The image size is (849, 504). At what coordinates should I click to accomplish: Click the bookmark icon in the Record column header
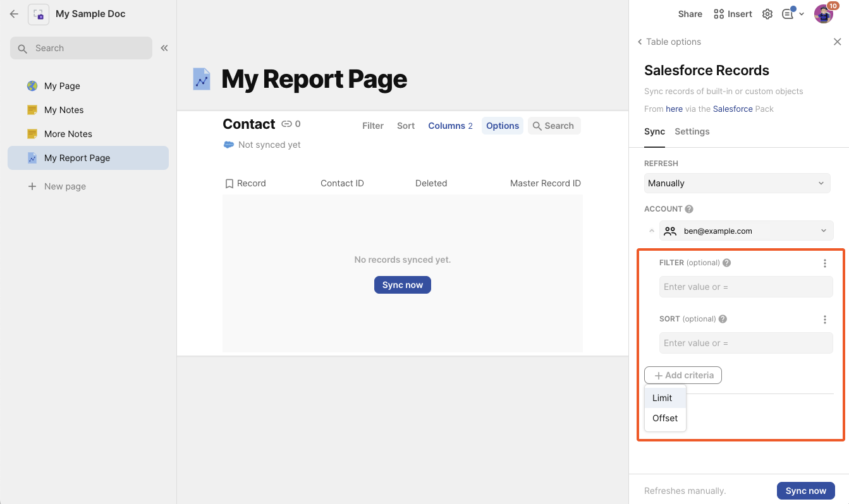229,184
